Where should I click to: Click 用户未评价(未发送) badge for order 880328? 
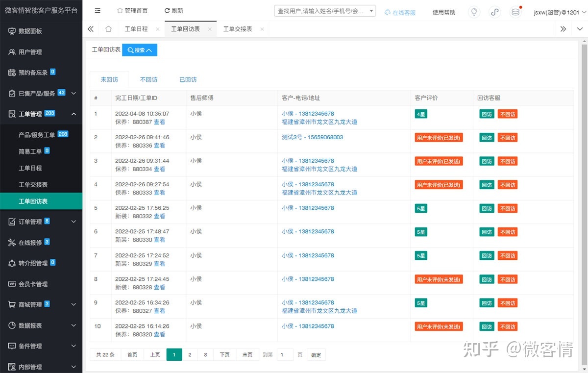[x=439, y=279]
